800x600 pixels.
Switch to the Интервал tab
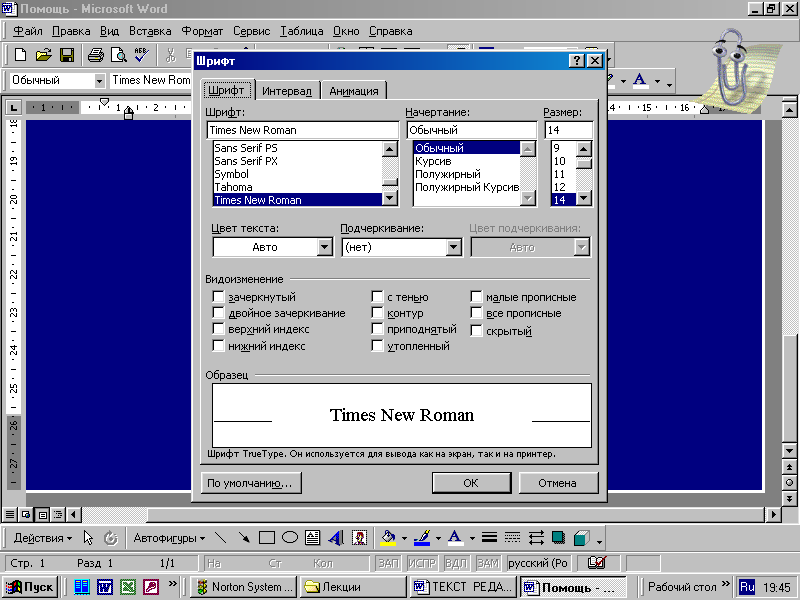pos(287,91)
